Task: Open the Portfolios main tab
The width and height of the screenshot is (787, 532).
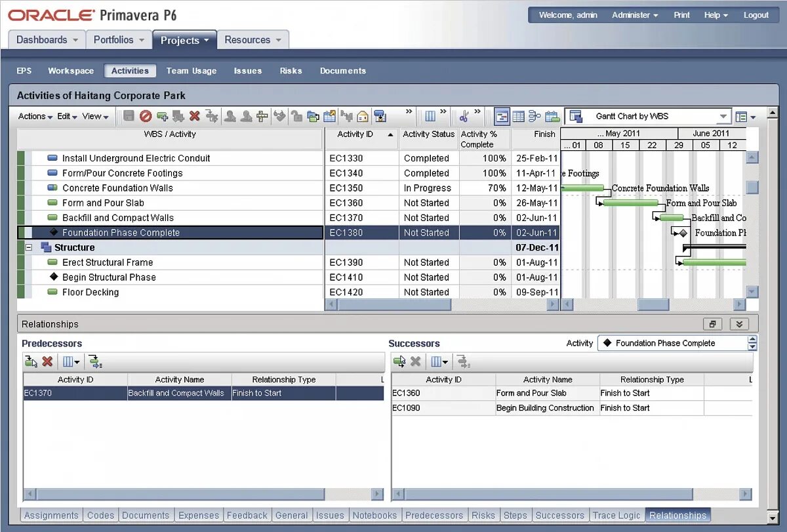Action: (x=119, y=40)
